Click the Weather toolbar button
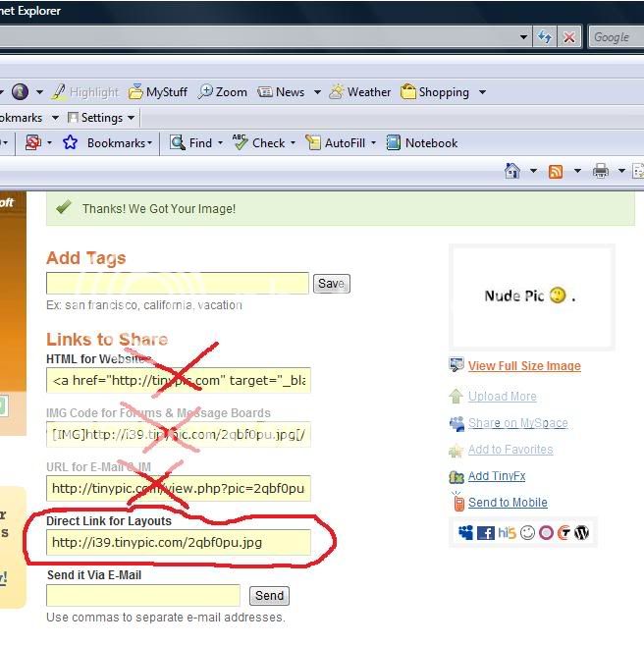The image size is (644, 646). click(x=359, y=91)
